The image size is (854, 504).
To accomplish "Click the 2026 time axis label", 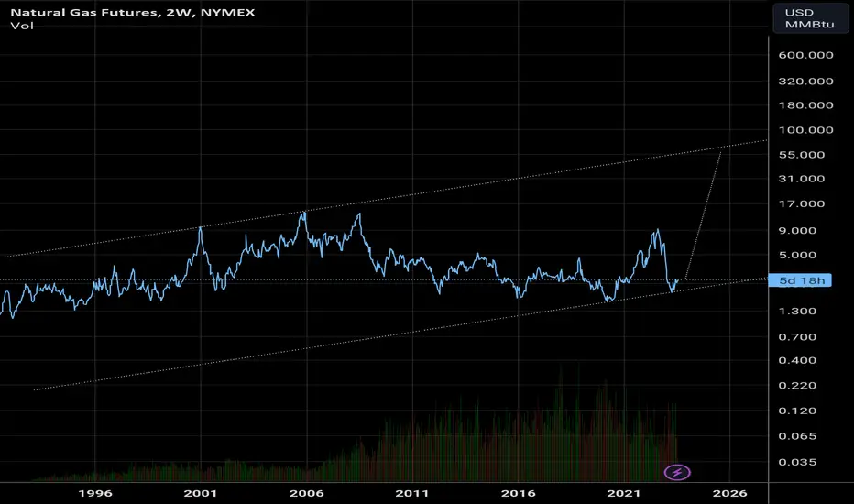I will click(x=730, y=493).
